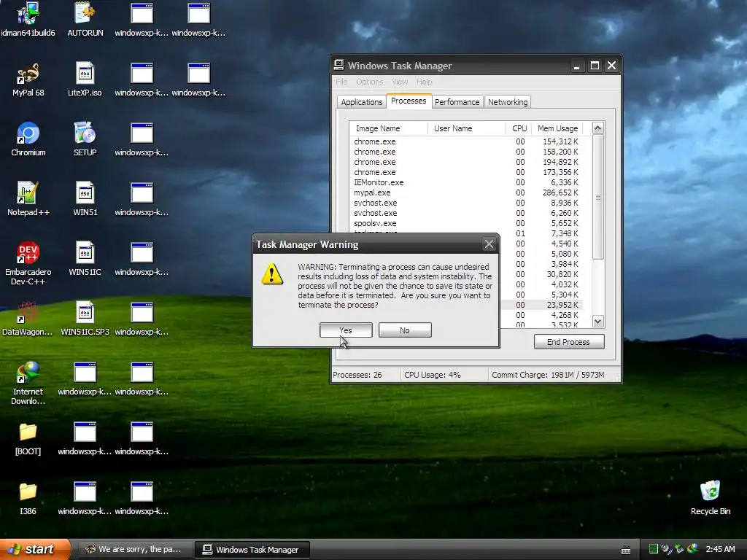747x560 pixels.
Task: Select the LiteXP.iso file icon
Action: tap(85, 80)
